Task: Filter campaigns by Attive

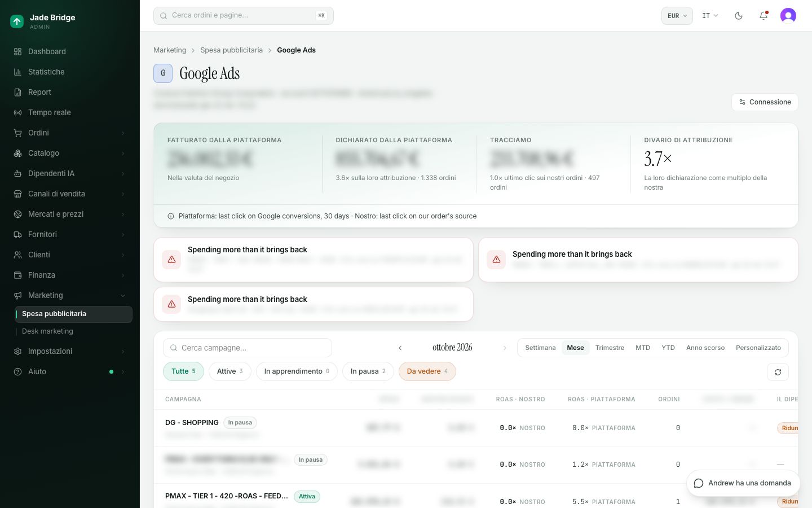Action: pyautogui.click(x=230, y=371)
